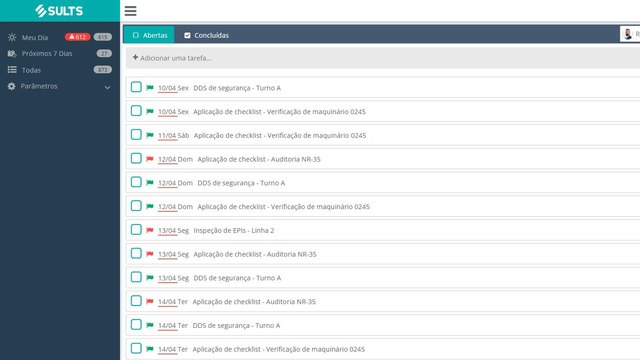Open the 13/04 Seg Auditoria NR-35 task

pos(383,254)
